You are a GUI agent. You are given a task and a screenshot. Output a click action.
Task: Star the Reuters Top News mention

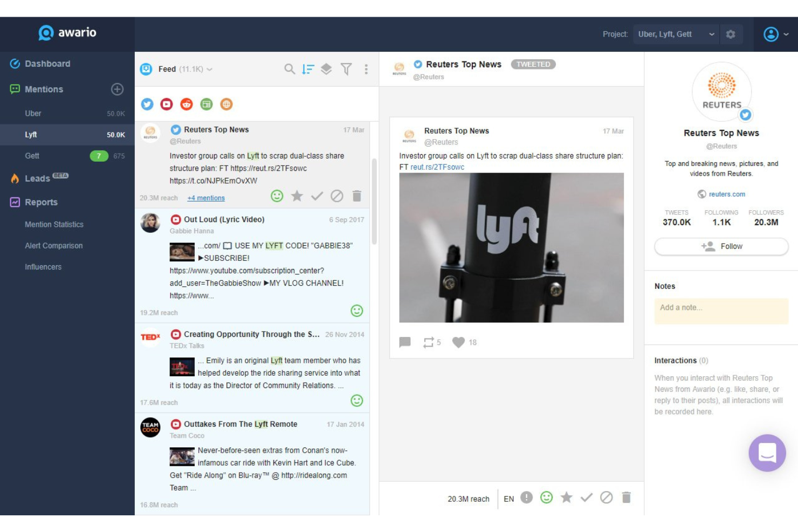pos(567,498)
